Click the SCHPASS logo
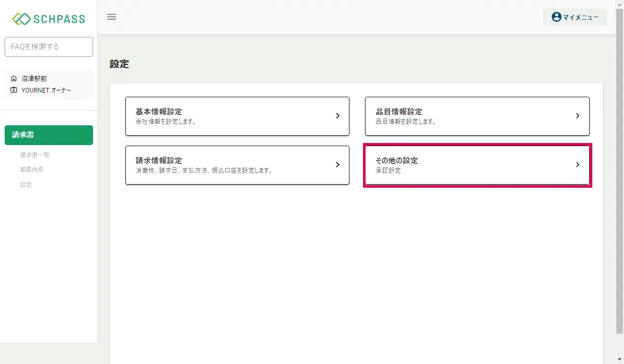 click(x=49, y=19)
